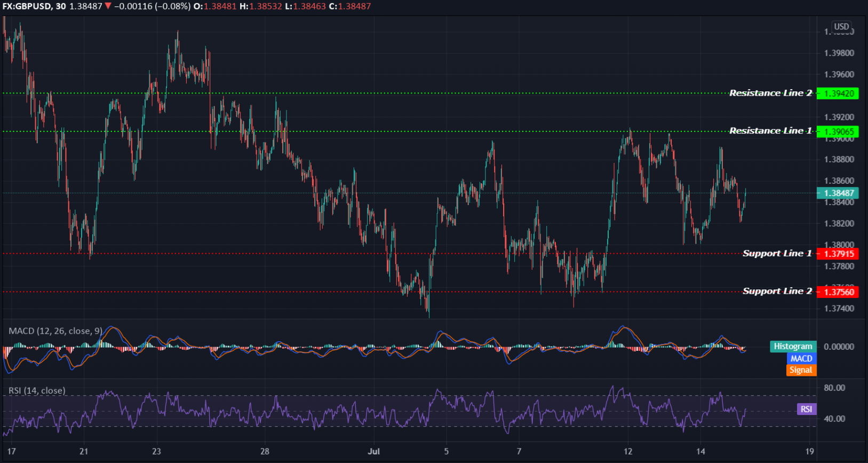
Task: Click the Jul month label on time axis
Action: click(374, 452)
